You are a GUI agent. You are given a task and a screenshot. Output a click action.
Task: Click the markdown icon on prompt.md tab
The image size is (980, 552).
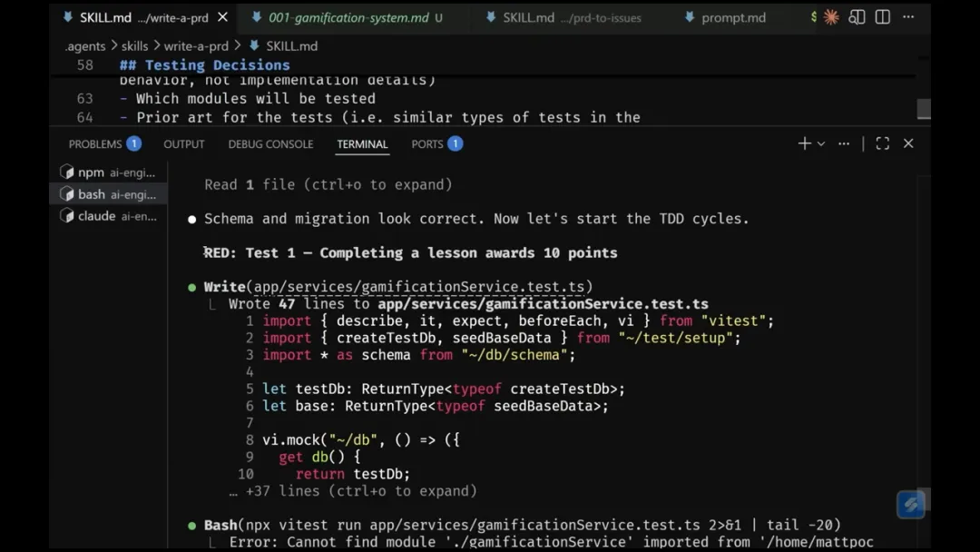[x=690, y=17]
